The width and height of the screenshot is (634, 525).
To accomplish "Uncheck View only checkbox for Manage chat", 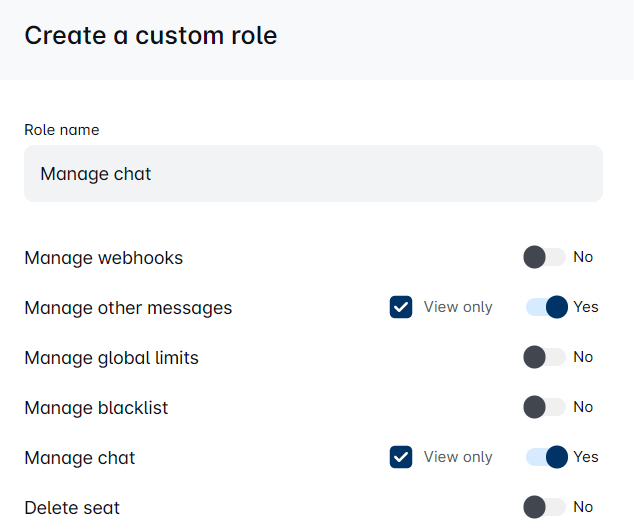I will (x=401, y=457).
